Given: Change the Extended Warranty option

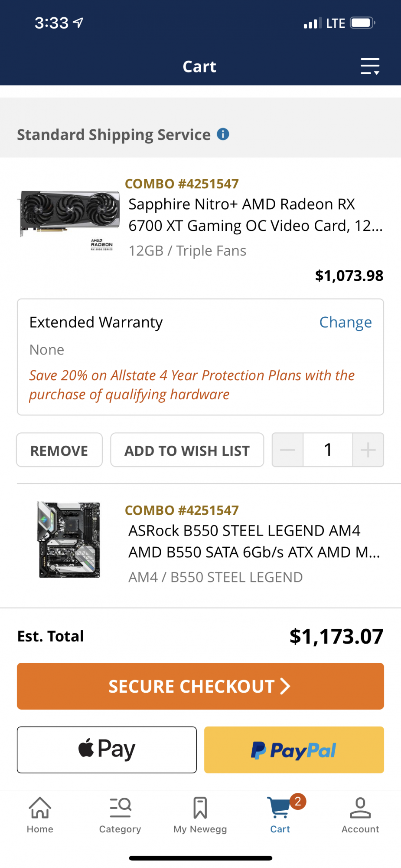Looking at the screenshot, I should pyautogui.click(x=345, y=322).
